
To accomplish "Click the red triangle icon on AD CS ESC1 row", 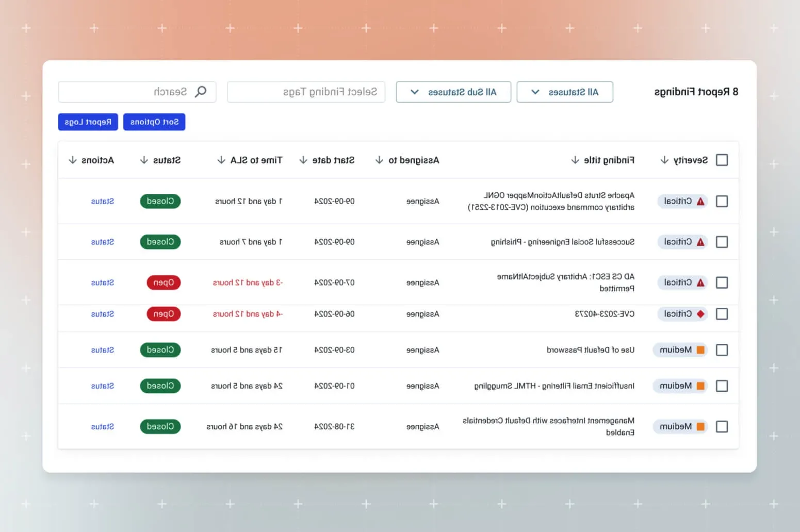I will coord(700,283).
